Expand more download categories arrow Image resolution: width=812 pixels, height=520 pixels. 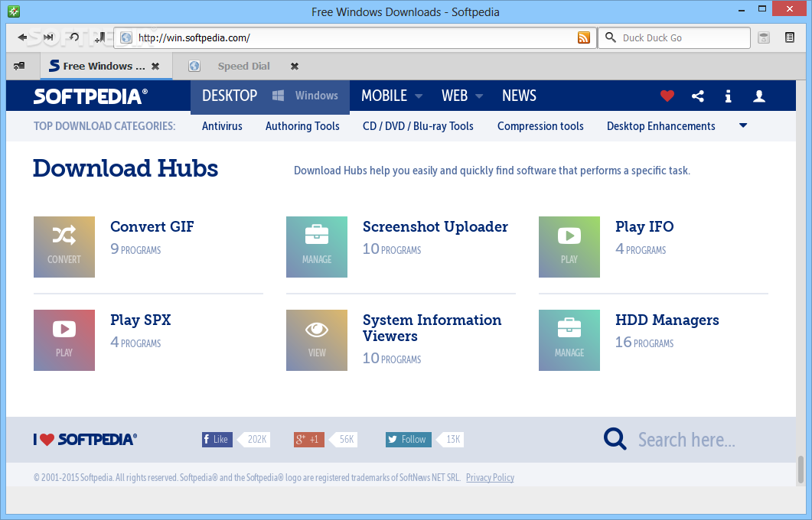(743, 125)
